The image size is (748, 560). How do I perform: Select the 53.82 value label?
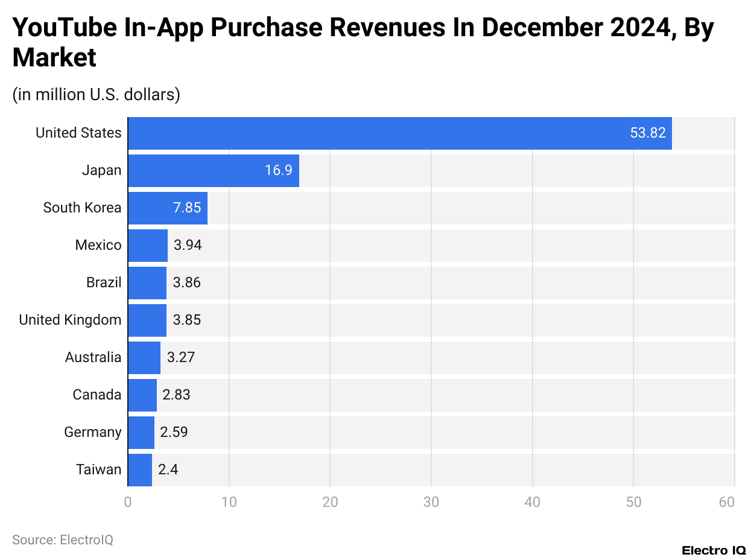[x=647, y=132]
